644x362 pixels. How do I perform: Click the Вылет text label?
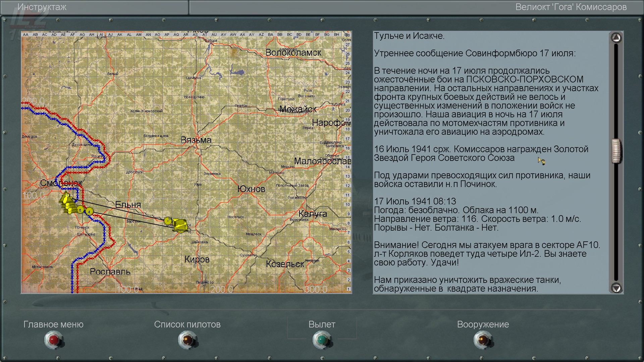pos(322,324)
